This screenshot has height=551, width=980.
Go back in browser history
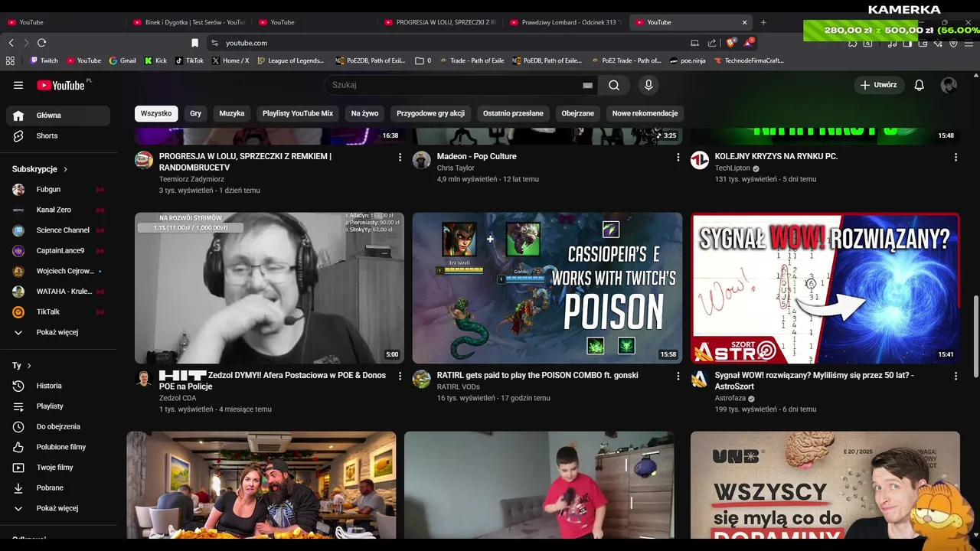click(11, 43)
